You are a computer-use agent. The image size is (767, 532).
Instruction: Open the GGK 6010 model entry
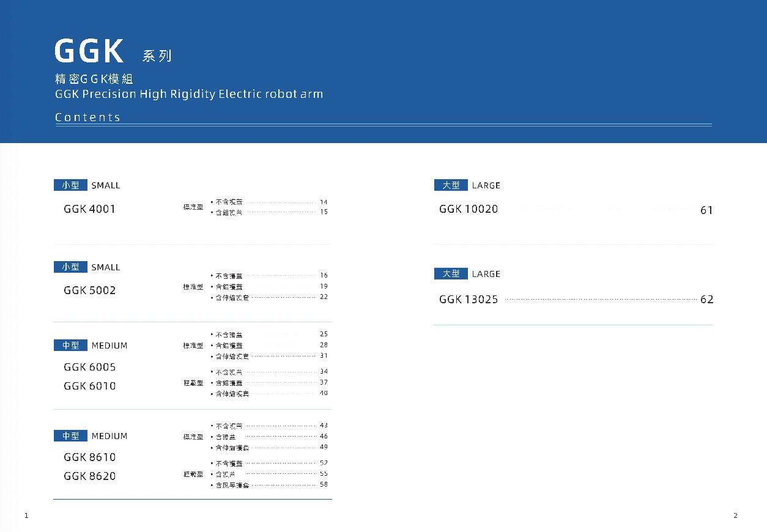(89, 386)
